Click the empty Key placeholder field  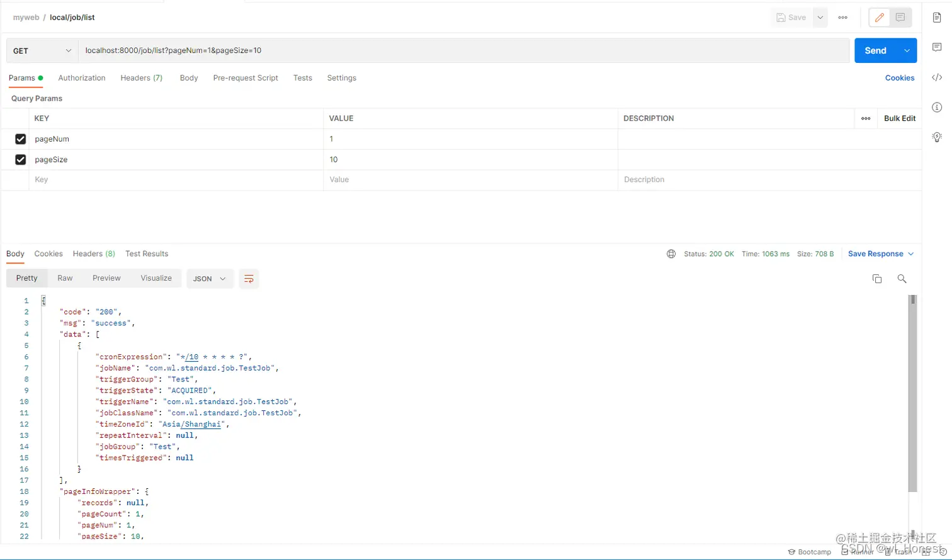(176, 180)
